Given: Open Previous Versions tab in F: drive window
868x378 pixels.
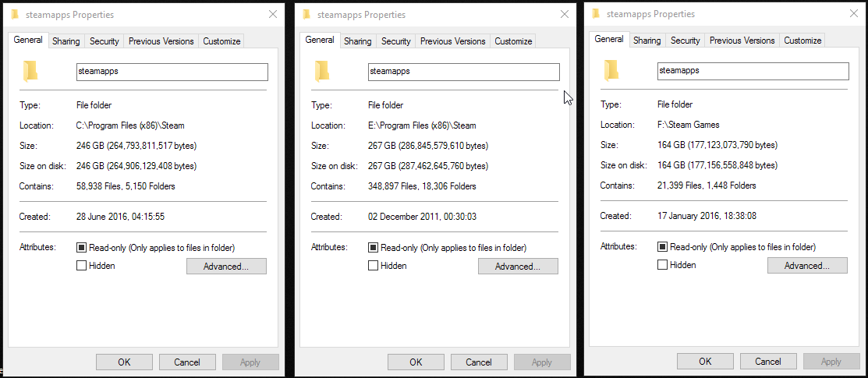Looking at the screenshot, I should tap(742, 41).
